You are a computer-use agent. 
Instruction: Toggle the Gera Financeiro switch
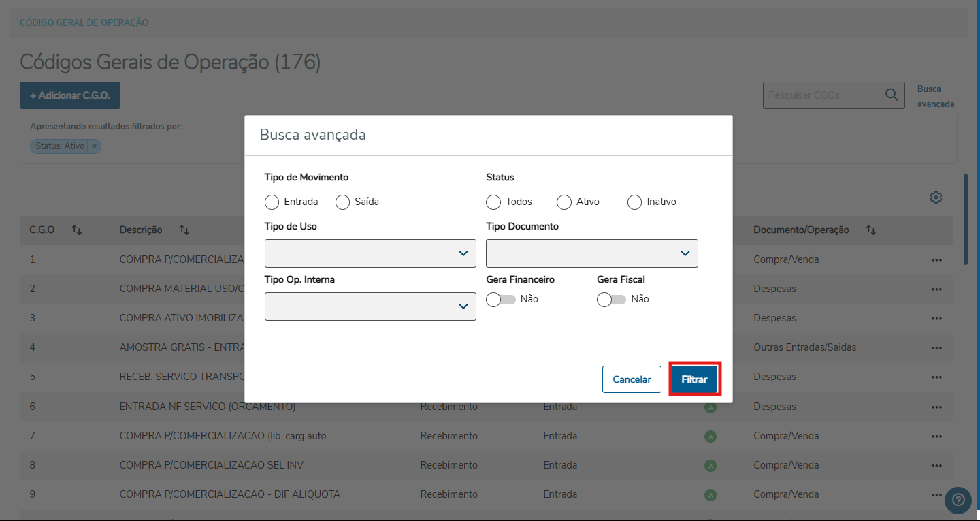point(502,300)
